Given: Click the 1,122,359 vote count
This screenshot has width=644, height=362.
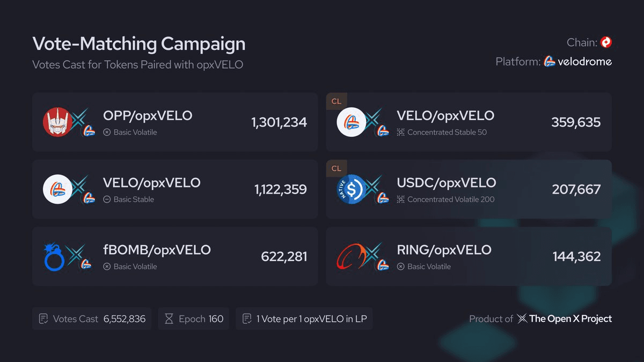Looking at the screenshot, I should point(280,189).
